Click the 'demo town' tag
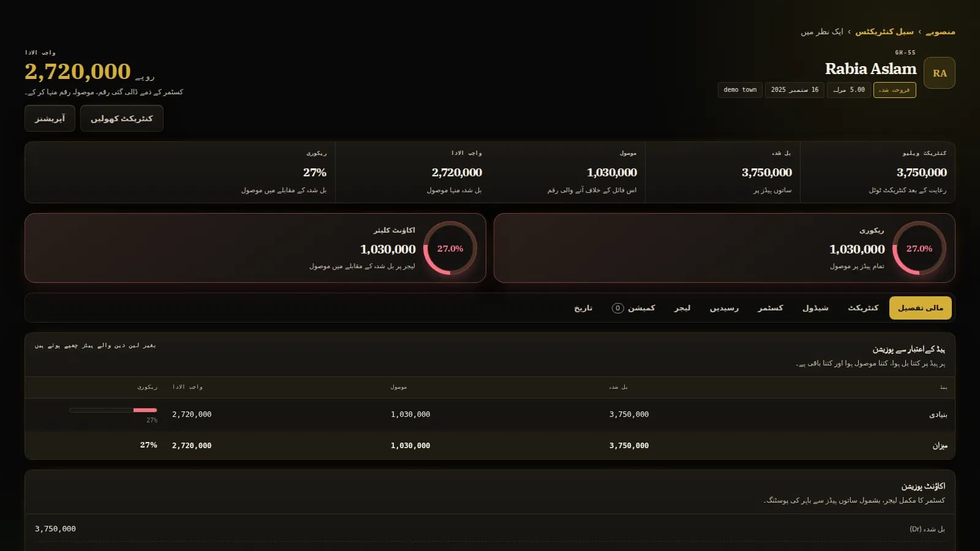Screen dimensions: 980x551 (x=740, y=90)
